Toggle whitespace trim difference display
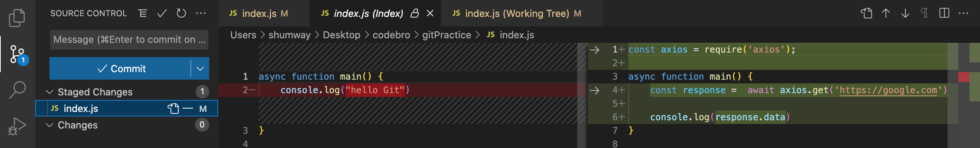Viewport: 980px width, 148px height. click(x=925, y=14)
